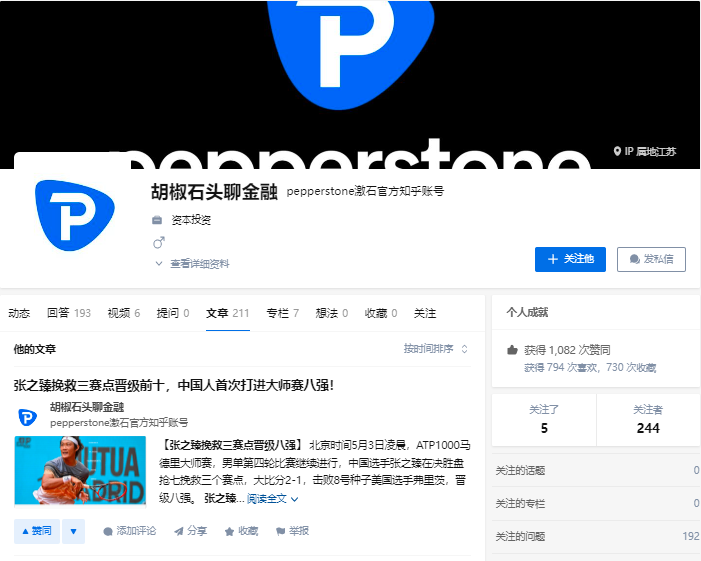This screenshot has width=701, height=561.
Task: Click the male gender symbol icon
Action: [x=158, y=243]
